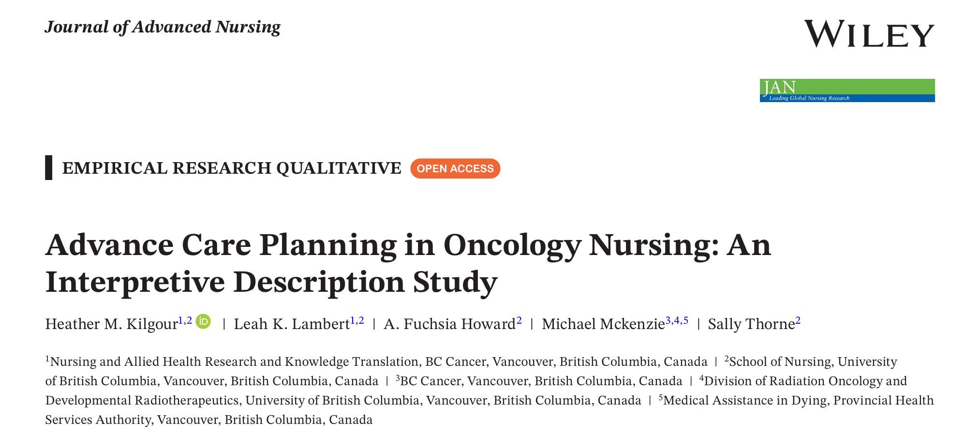Click affiliation superscript 2 after A. Fuchsia Howard
Viewport: 980px width, 436px height.
519,320
